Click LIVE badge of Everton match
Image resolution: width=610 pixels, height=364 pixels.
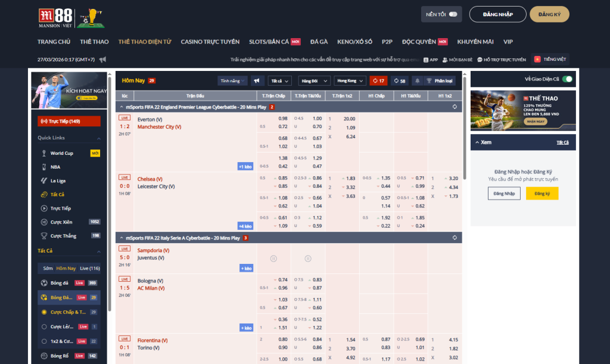125,118
